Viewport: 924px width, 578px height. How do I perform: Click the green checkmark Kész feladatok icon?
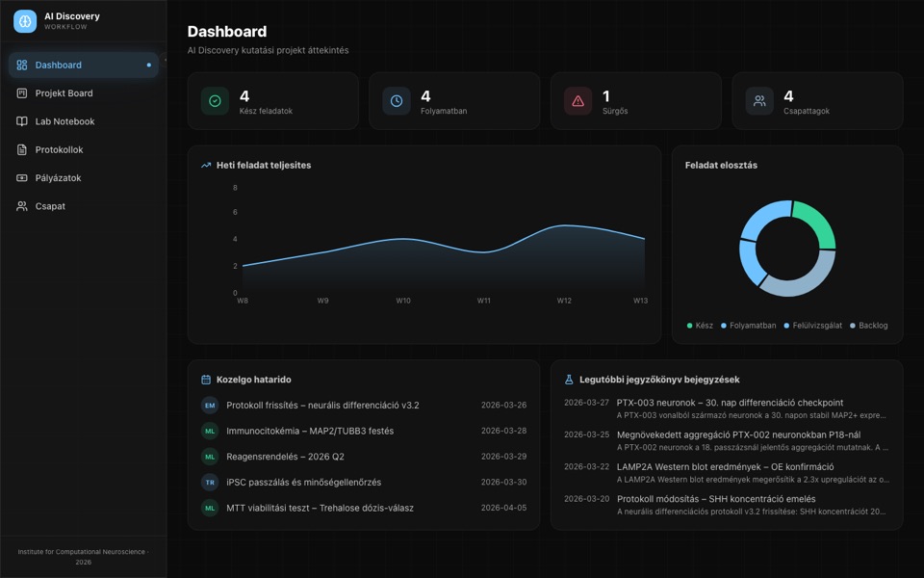click(x=215, y=101)
